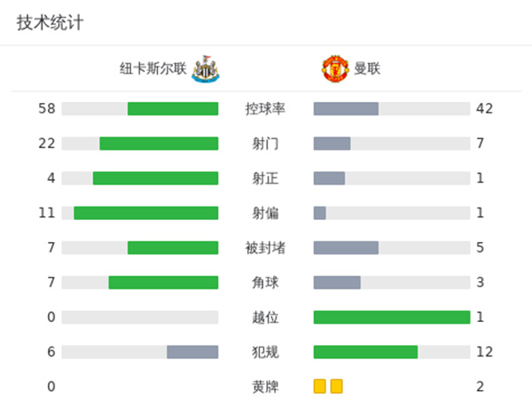This screenshot has height=407, width=532.
Task: Click the Manchester United club crest
Action: (x=334, y=68)
